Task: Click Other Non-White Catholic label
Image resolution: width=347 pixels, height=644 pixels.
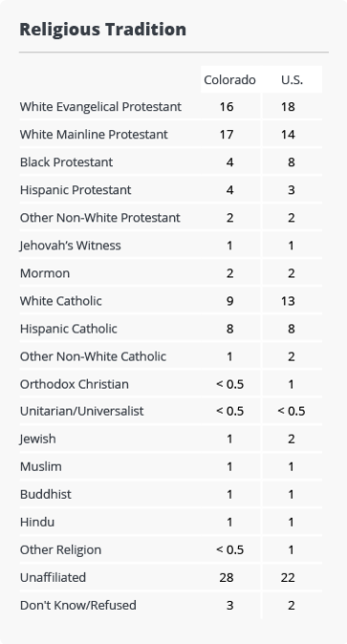Action: 93,356
